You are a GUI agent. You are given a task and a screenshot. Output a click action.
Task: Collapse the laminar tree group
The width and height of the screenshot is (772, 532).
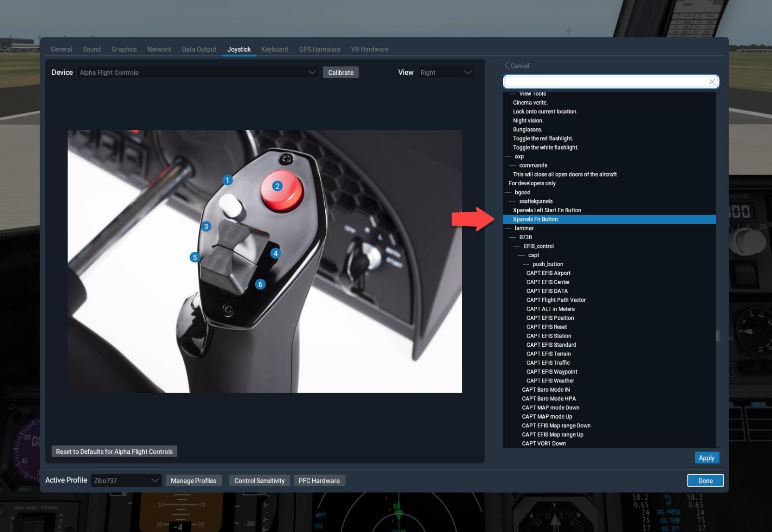pos(508,228)
